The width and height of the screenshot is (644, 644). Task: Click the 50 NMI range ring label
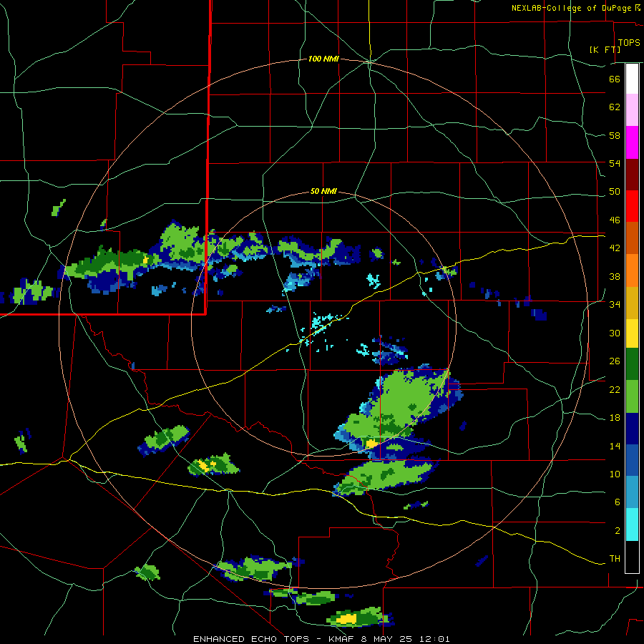[323, 191]
